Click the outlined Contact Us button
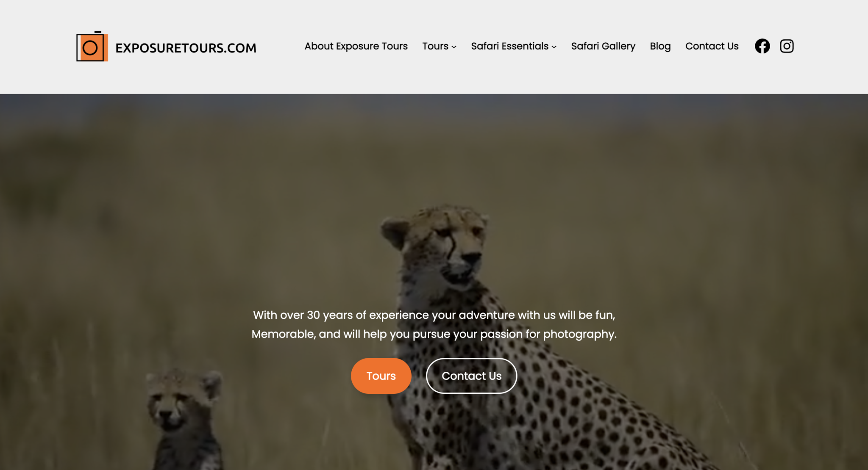 pyautogui.click(x=471, y=376)
